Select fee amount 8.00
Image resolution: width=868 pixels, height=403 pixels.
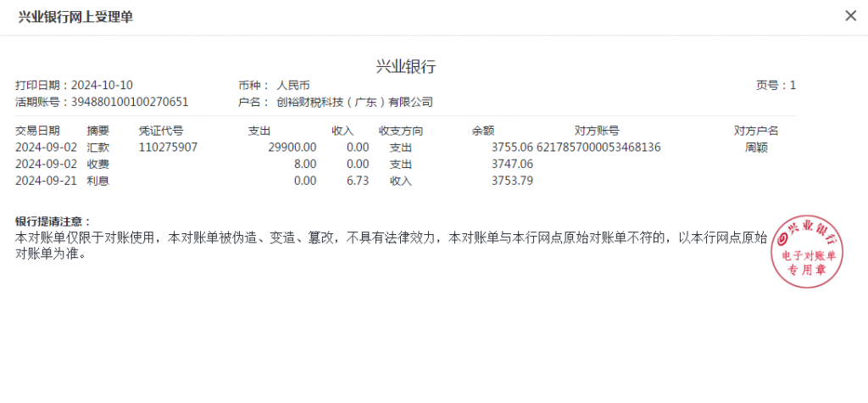point(305,165)
